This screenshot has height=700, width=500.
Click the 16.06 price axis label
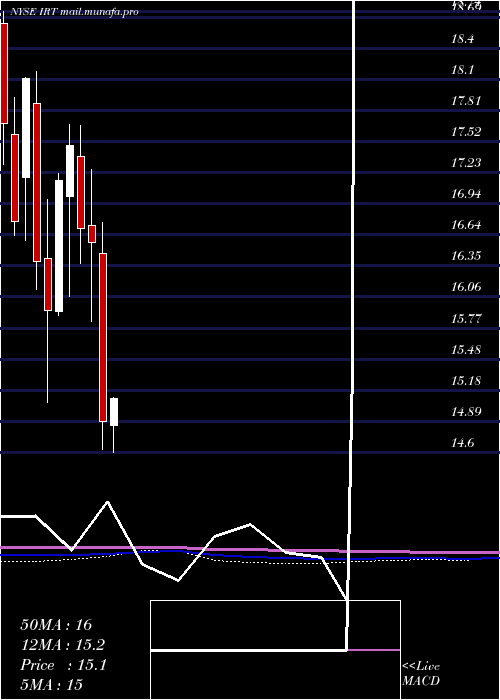coord(466,287)
